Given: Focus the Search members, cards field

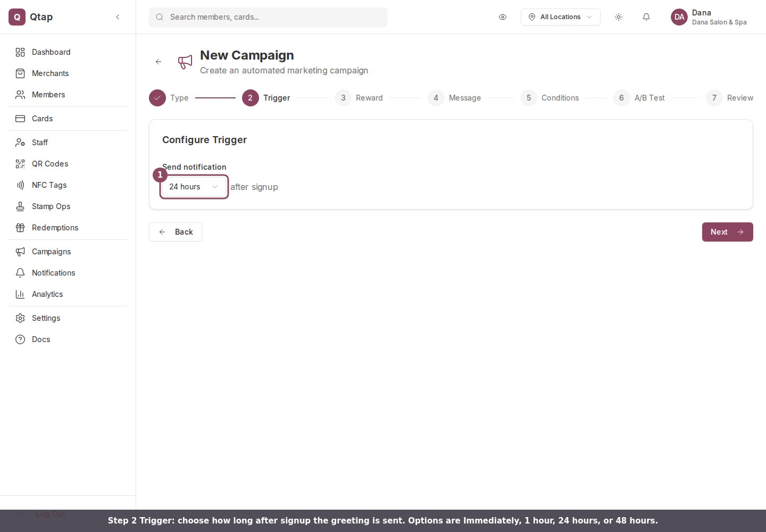Looking at the screenshot, I should tap(268, 17).
